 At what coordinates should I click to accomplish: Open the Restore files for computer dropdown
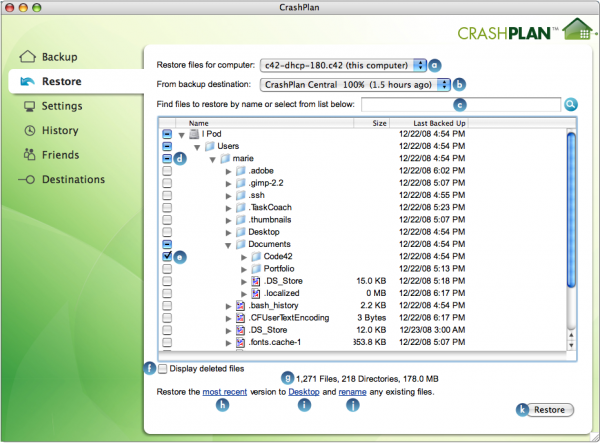pyautogui.click(x=343, y=65)
